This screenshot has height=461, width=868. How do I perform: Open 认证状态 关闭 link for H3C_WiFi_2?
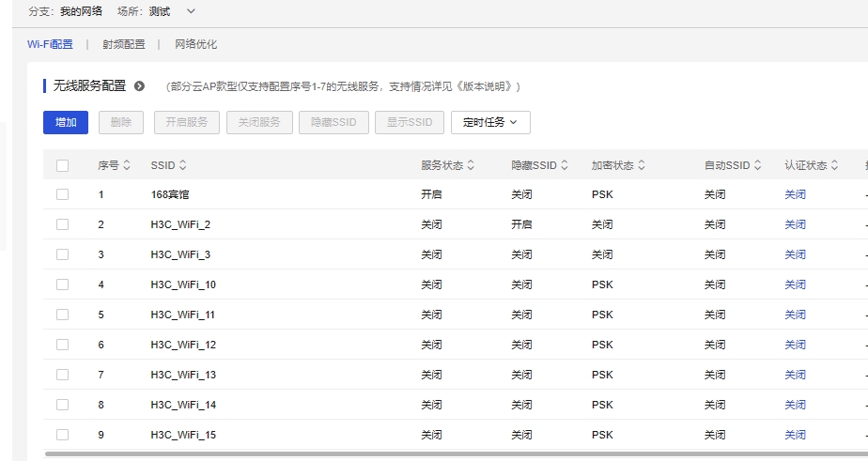[x=795, y=224]
